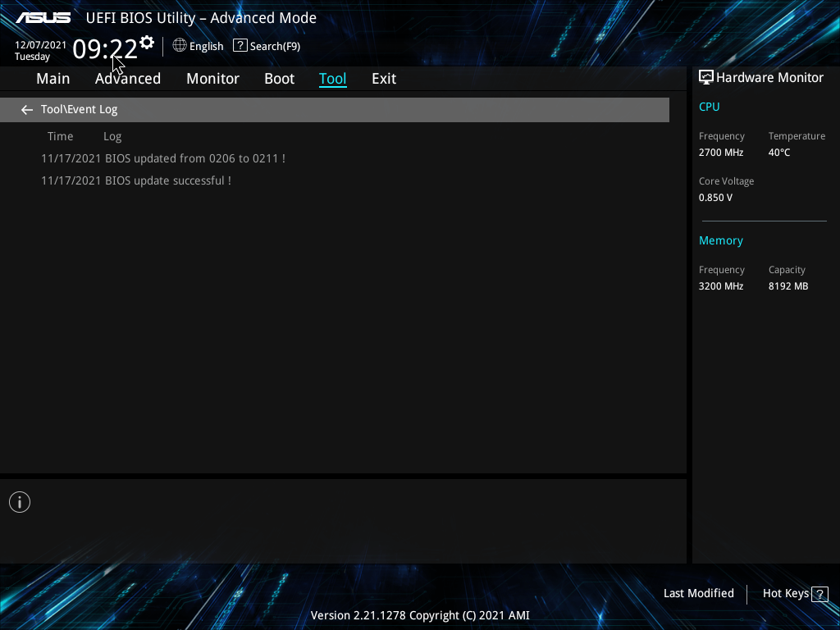
Task: Switch to the Advanced tab
Action: [x=128, y=79]
